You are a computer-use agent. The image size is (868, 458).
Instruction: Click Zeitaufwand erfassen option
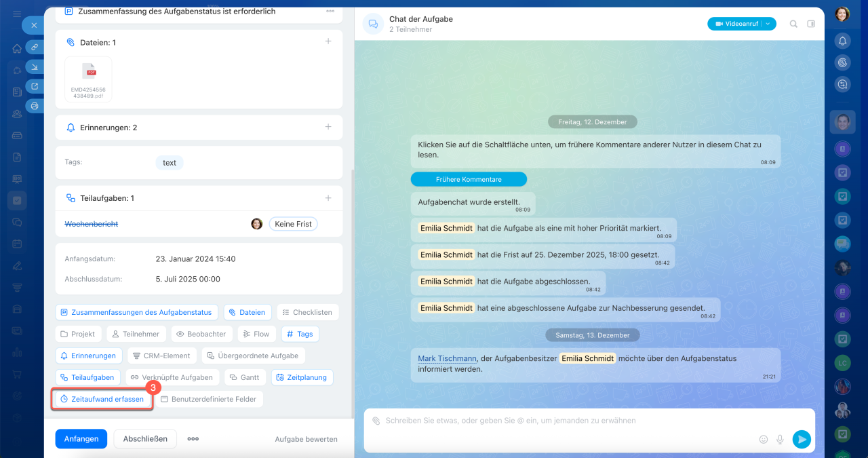102,399
